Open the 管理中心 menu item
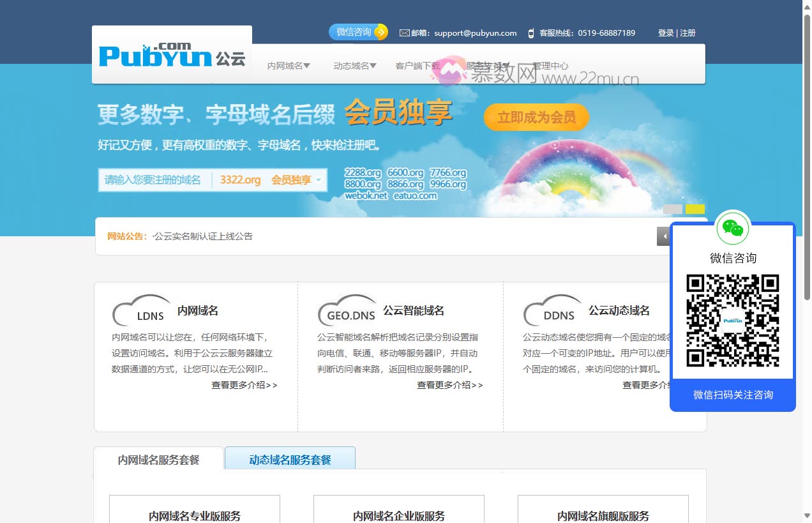Screen dimensions: 812x523 pos(550,65)
